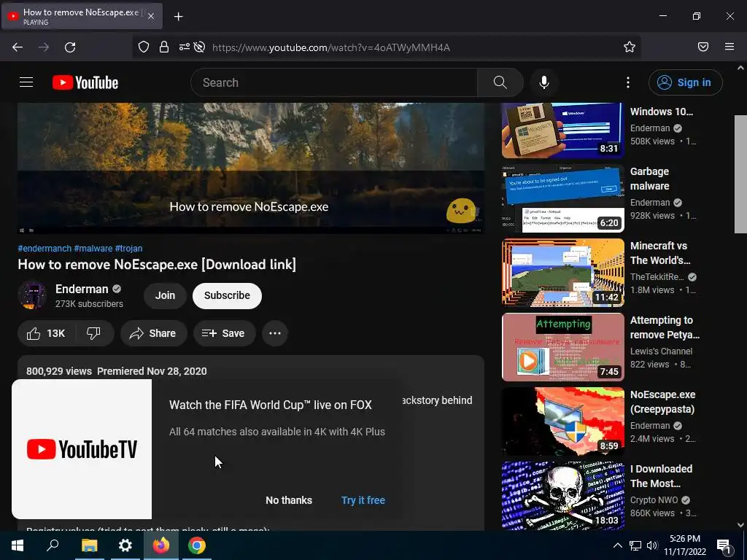Screen dimensions: 747x560
Task: Go back in the browser
Action: pyautogui.click(x=18, y=47)
